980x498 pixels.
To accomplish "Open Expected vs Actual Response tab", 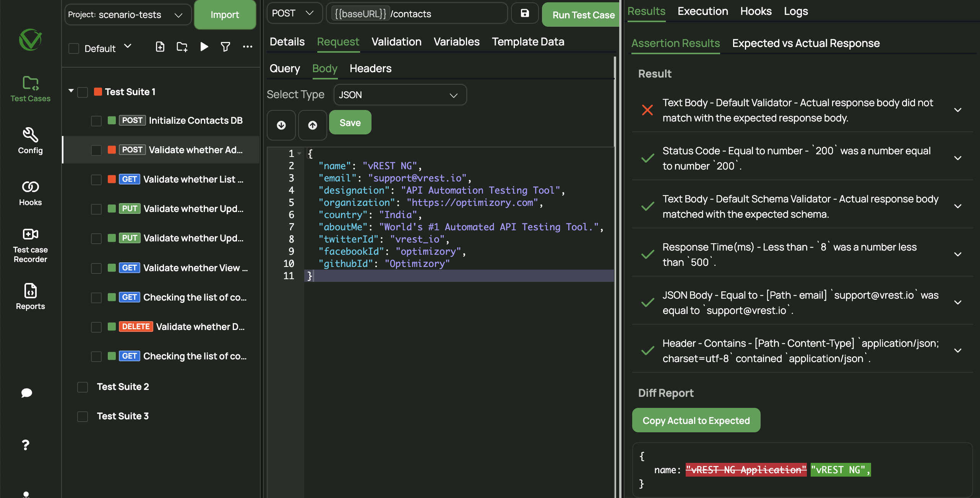I will click(x=806, y=43).
